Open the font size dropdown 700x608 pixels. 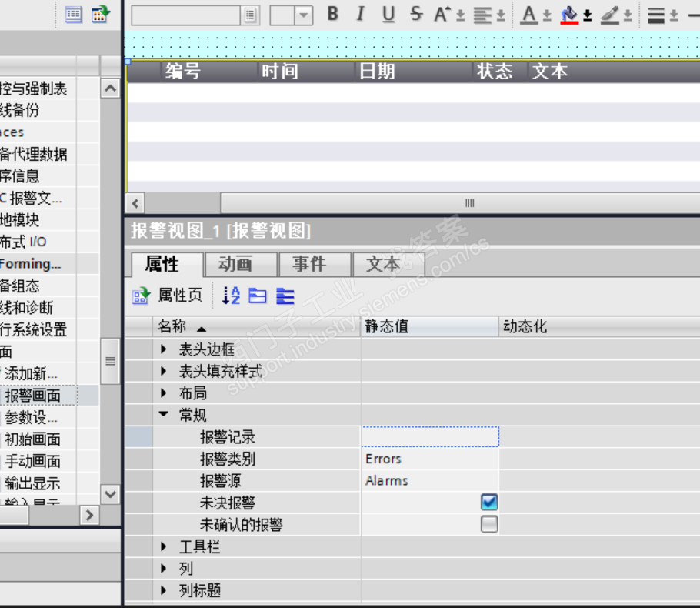[304, 15]
